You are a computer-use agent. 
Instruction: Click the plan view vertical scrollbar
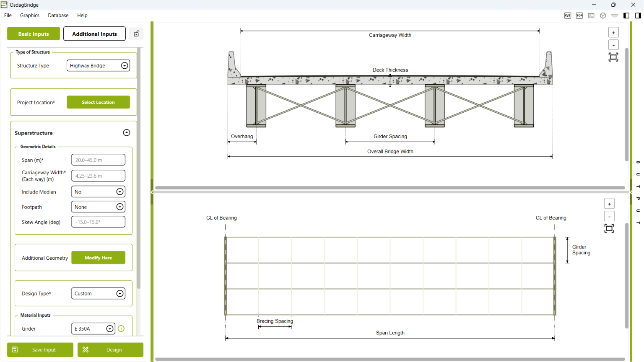(x=627, y=276)
